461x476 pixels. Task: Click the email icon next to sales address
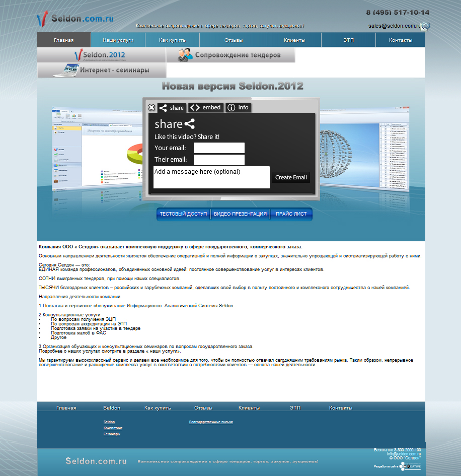(x=425, y=26)
